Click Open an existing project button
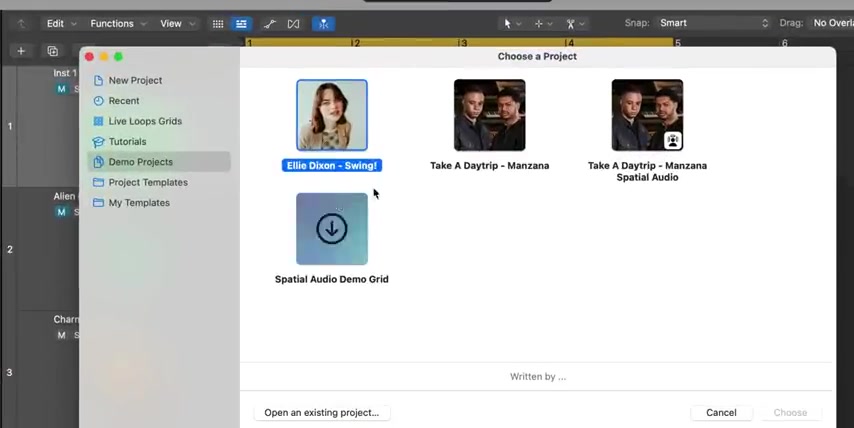Viewport: 854px width, 428px height. pos(321,413)
